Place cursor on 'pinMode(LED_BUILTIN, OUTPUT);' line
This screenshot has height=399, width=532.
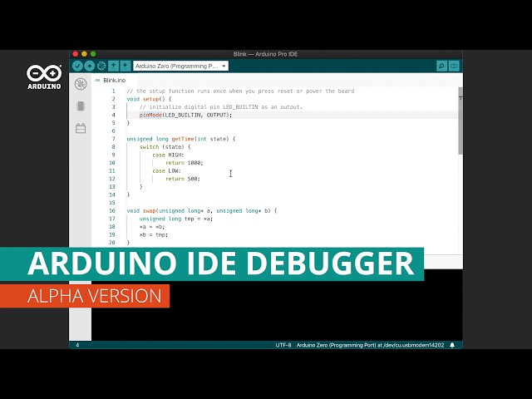click(x=185, y=115)
